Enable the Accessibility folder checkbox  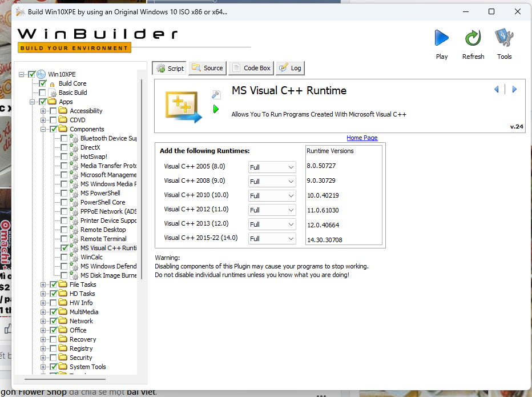pyautogui.click(x=53, y=111)
